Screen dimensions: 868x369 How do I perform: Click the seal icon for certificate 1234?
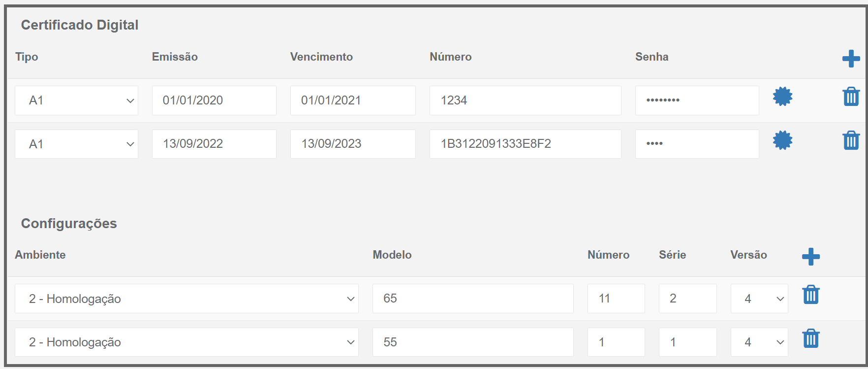(782, 97)
